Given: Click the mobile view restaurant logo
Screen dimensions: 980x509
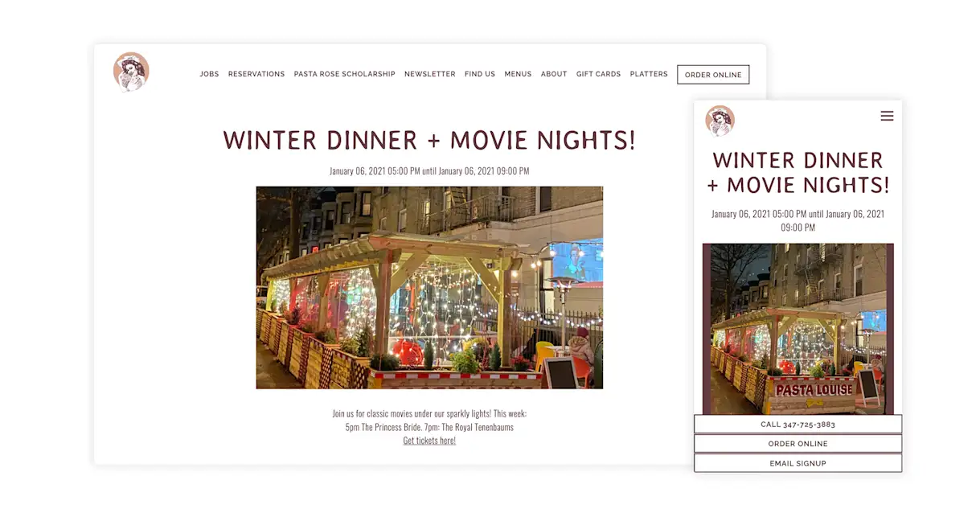Looking at the screenshot, I should click(720, 121).
